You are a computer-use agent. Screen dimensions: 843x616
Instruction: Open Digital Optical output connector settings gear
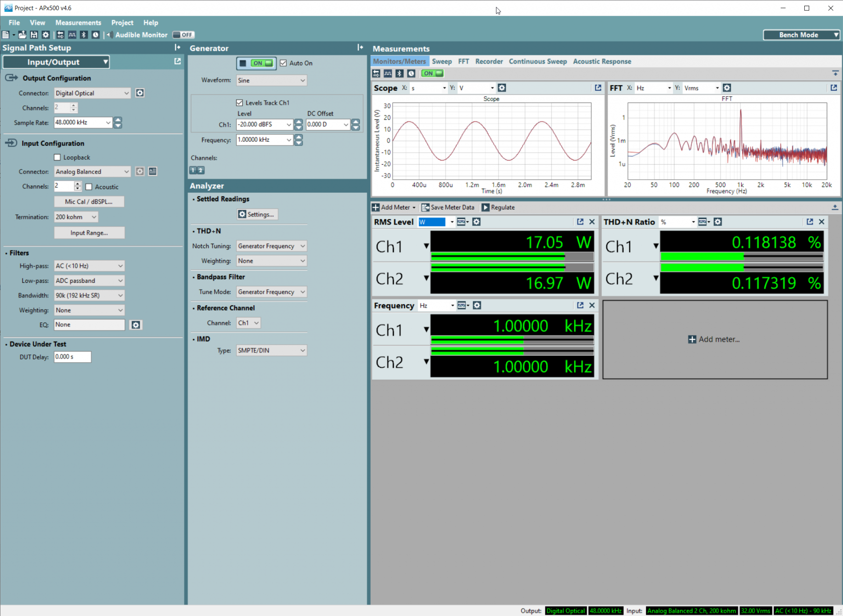coord(140,93)
